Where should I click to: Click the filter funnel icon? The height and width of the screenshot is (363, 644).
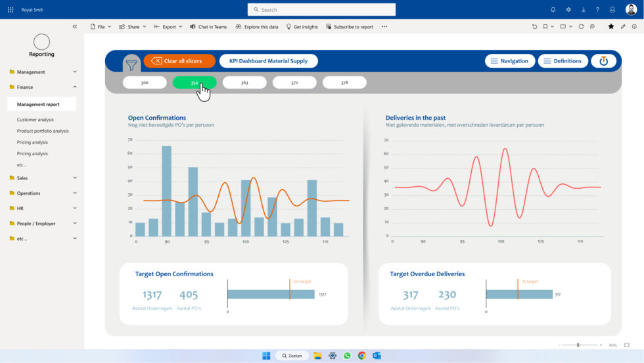131,64
